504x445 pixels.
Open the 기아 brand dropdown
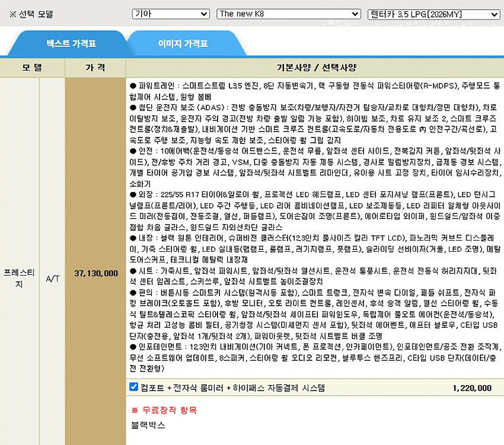point(170,14)
